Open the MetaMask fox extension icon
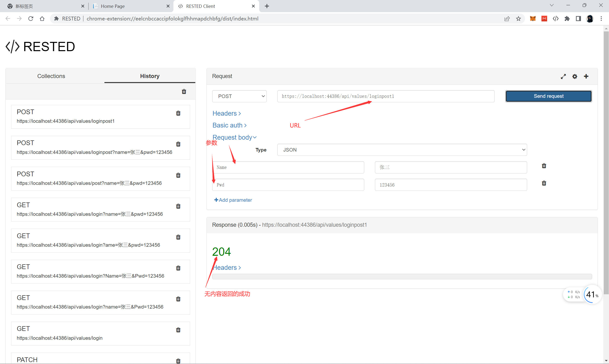 (x=533, y=19)
